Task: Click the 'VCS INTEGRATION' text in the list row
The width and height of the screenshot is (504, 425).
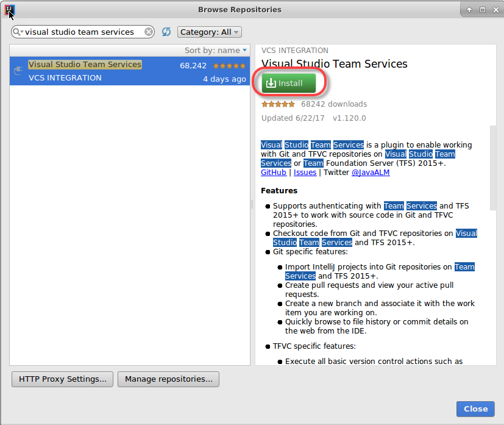Action: (65, 78)
